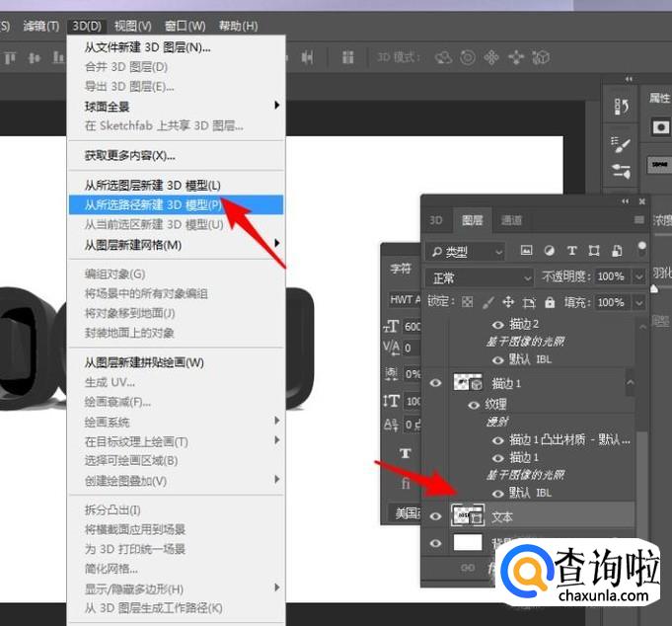
Task: Open the 正常 blend mode dropdown
Action: pyautogui.click(x=479, y=277)
